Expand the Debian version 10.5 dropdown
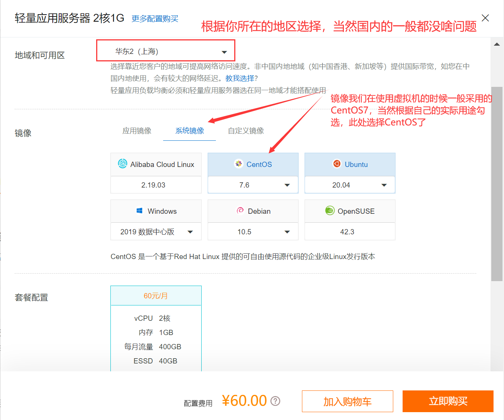The height and width of the screenshot is (420, 504). point(253,232)
